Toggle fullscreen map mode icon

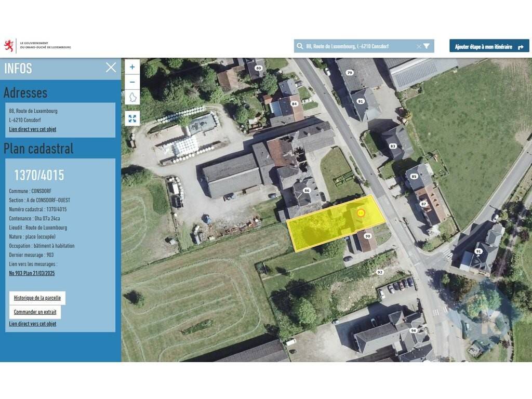pyautogui.click(x=132, y=118)
